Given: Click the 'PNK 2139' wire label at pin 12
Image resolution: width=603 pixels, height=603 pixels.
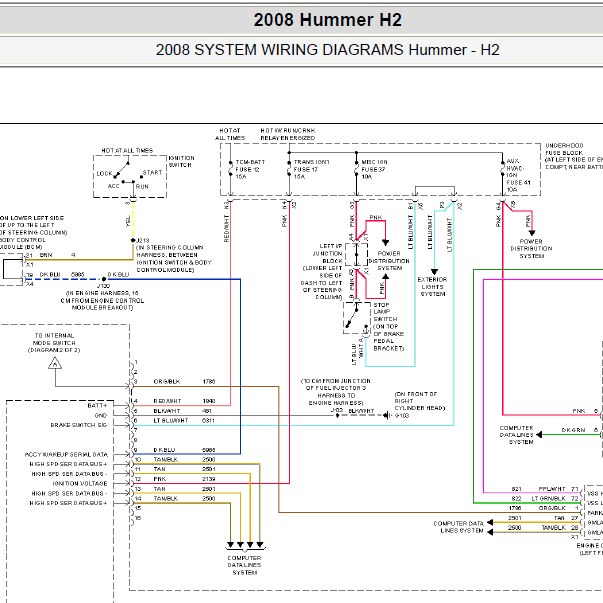Looking at the screenshot, I should tap(184, 479).
